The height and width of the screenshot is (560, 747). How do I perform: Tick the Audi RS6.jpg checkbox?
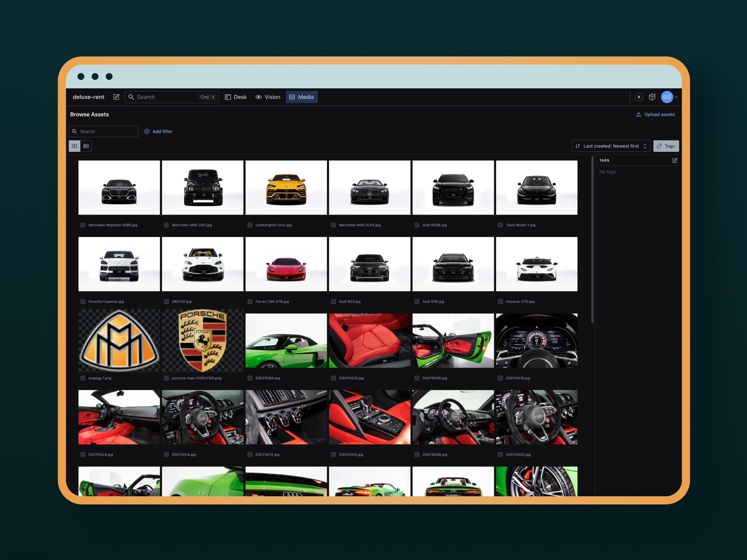click(417, 301)
